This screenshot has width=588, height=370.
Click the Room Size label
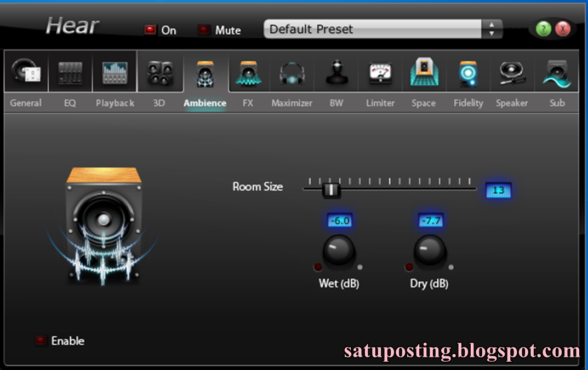point(258,187)
